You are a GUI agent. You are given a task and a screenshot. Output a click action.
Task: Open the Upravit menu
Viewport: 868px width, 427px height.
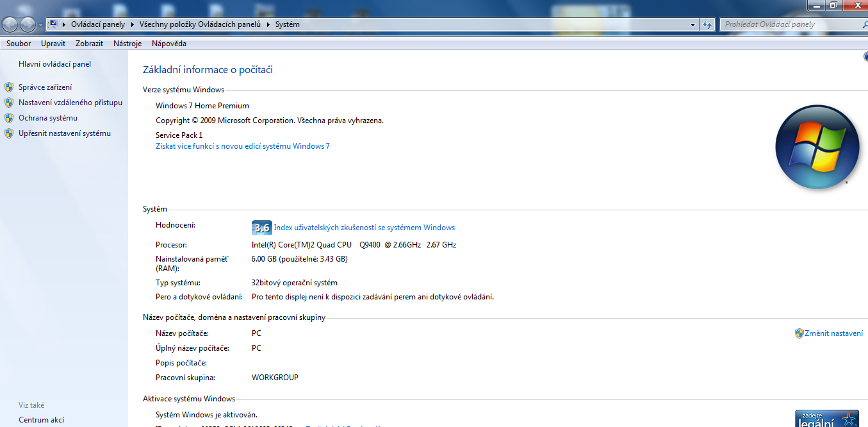pos(53,44)
